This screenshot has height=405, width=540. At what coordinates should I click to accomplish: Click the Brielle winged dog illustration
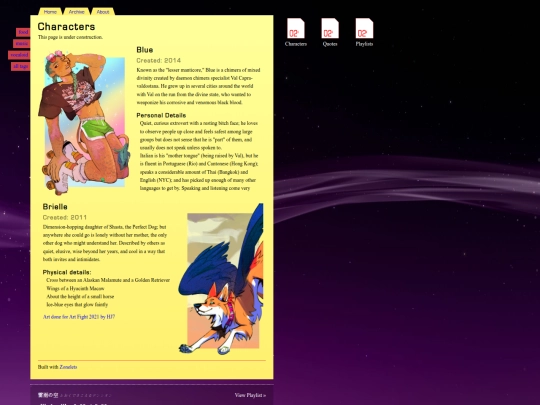click(221, 279)
